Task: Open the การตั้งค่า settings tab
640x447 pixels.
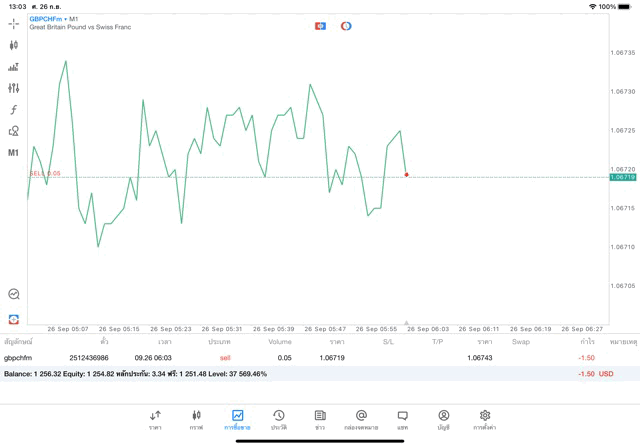Action: pyautogui.click(x=485, y=419)
